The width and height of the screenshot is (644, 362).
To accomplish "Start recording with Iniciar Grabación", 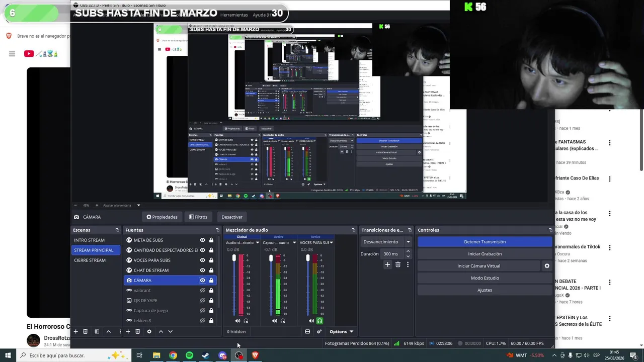I will tap(485, 254).
